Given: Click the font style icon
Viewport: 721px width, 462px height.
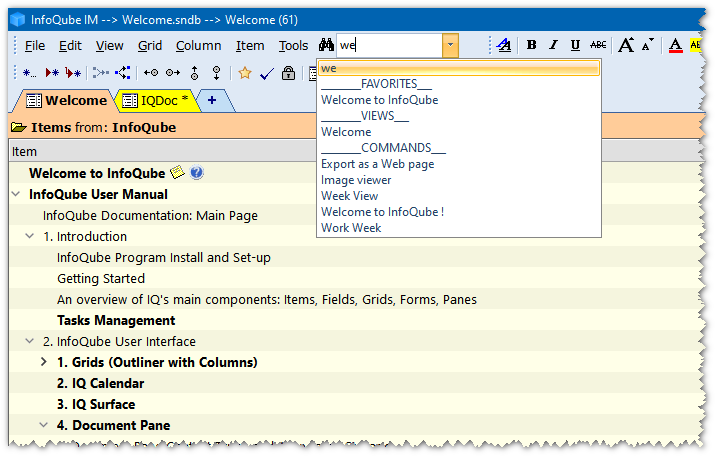Looking at the screenshot, I should click(504, 45).
